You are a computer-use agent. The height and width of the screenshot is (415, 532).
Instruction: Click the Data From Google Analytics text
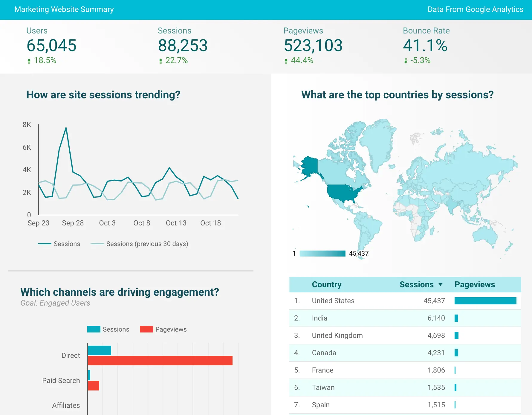pos(475,10)
